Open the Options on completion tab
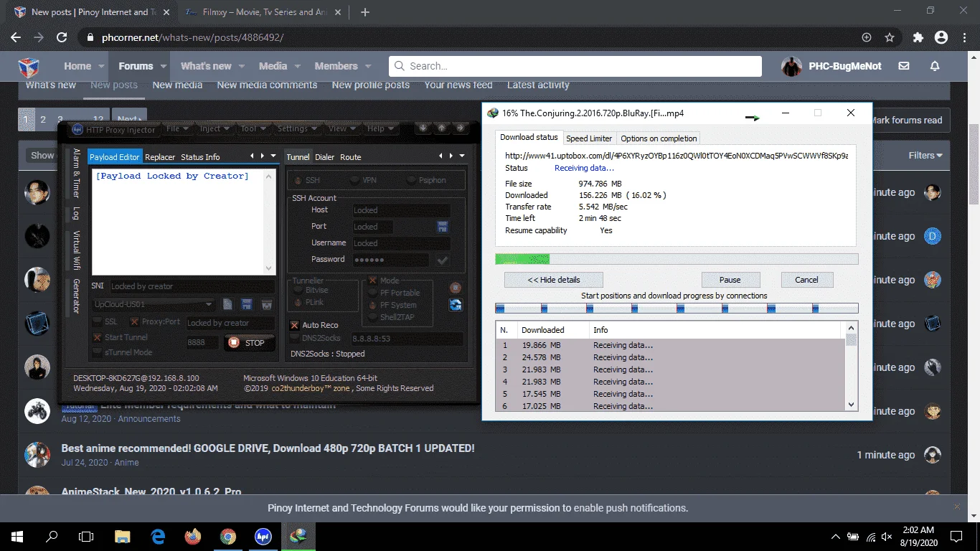The width and height of the screenshot is (980, 551). (659, 138)
